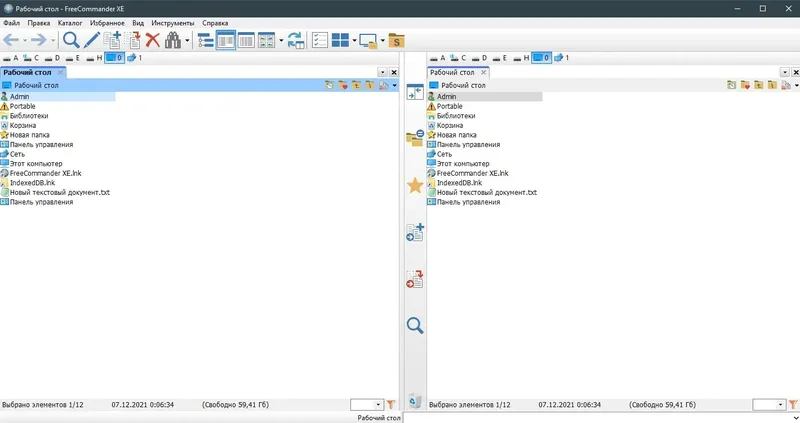Click the blue pencil edit icon
The height and width of the screenshot is (423, 800).
pos(92,40)
